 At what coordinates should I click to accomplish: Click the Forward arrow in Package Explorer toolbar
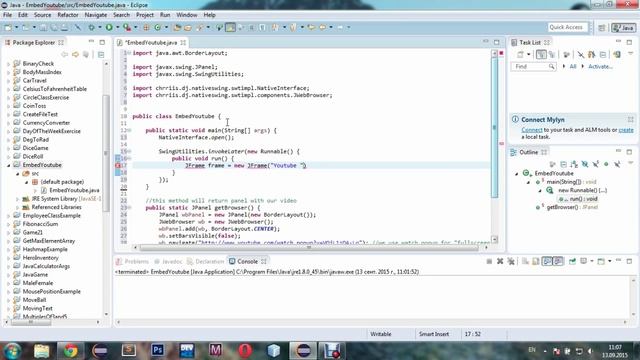coord(75,54)
